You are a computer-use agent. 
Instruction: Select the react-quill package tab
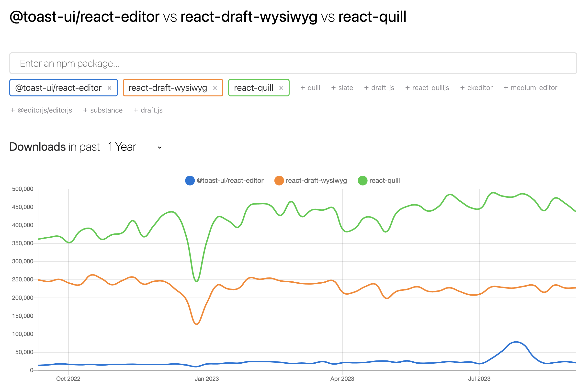pyautogui.click(x=253, y=88)
